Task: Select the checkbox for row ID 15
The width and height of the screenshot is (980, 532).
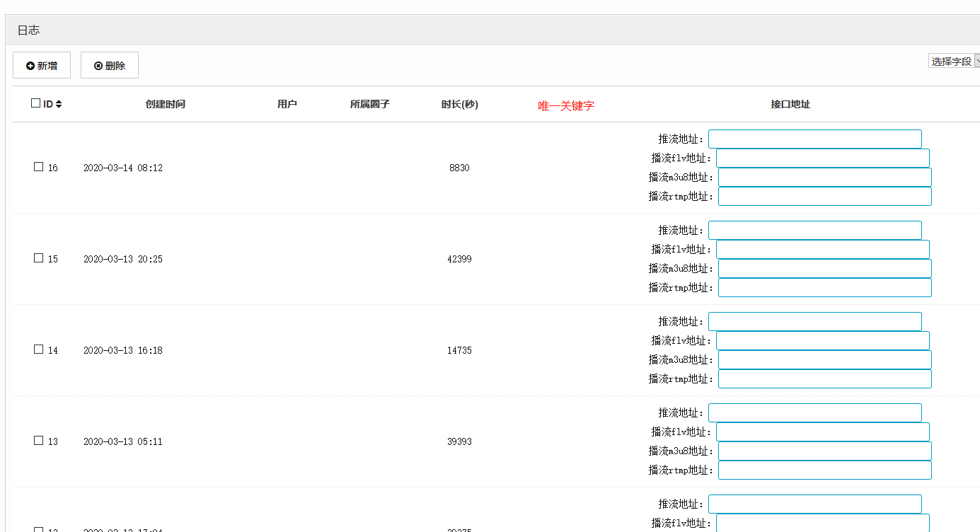Action: click(39, 258)
